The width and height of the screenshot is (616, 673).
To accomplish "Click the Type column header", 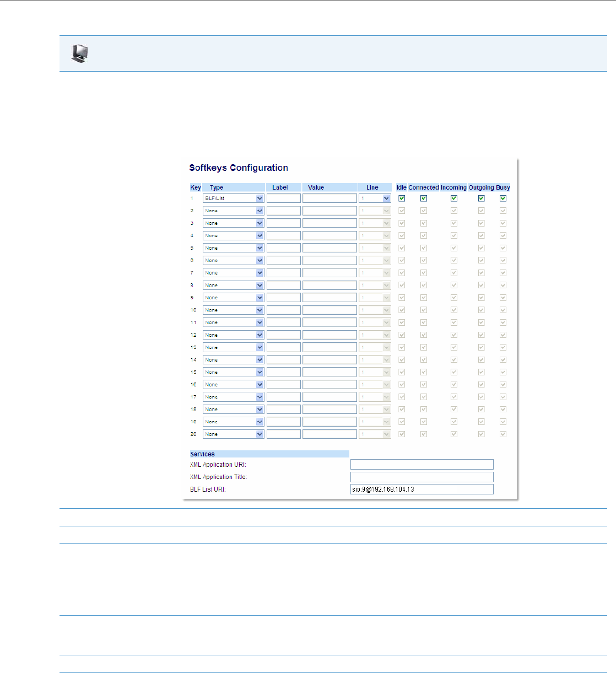I will pos(217,187).
